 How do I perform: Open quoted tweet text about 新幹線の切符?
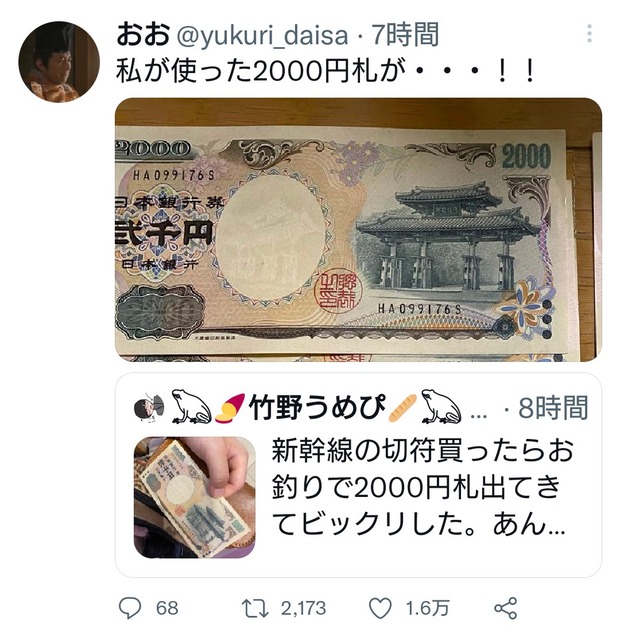pos(422,488)
